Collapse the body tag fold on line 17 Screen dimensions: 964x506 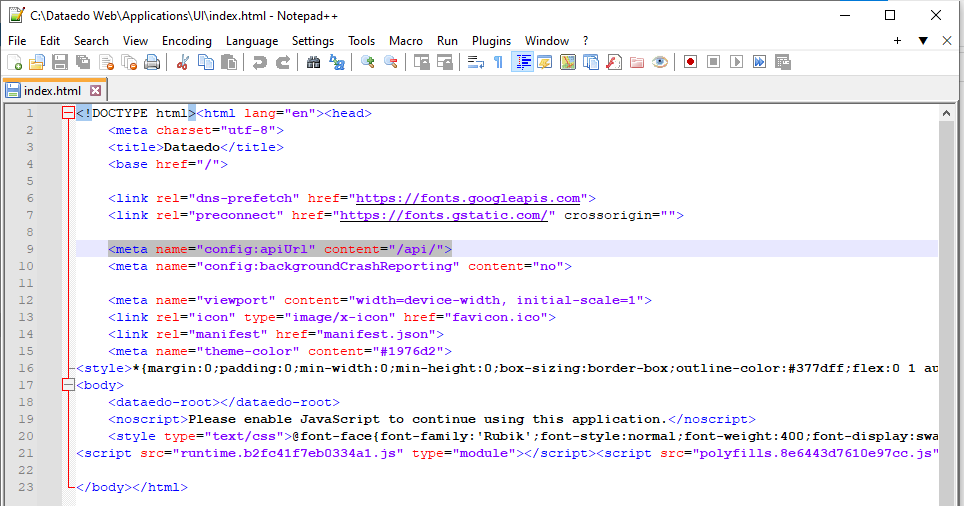[x=68, y=385]
